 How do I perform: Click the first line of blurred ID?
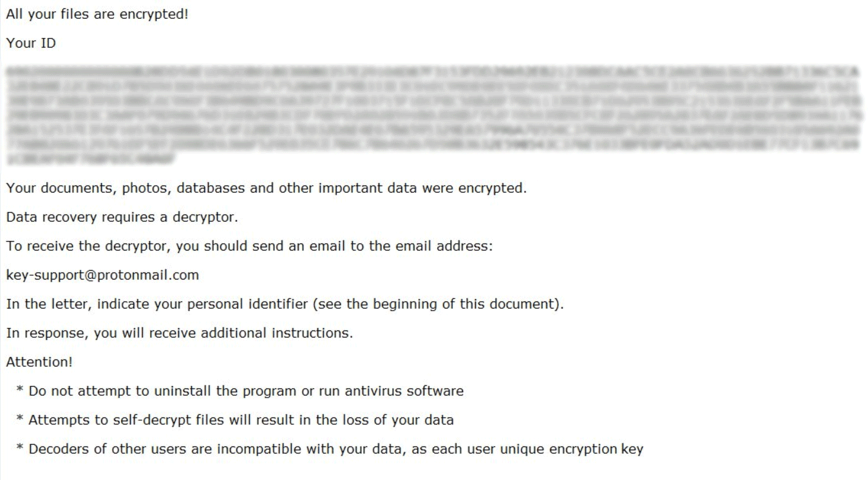[x=432, y=73]
